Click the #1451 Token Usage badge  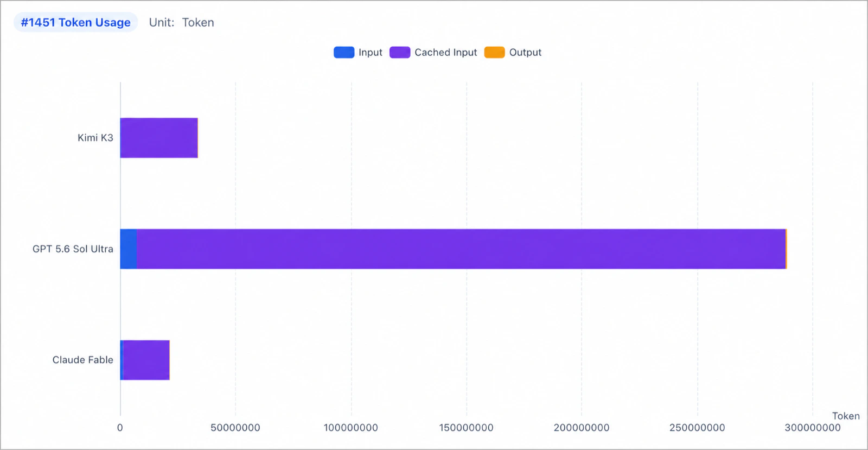point(76,22)
